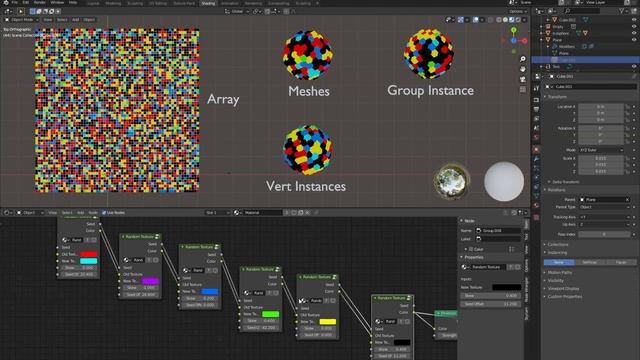Click the Blender logo icon
The width and height of the screenshot is (640, 360).
click(5, 2)
